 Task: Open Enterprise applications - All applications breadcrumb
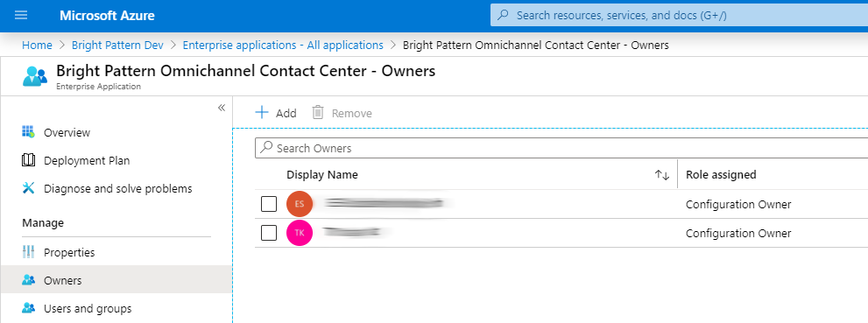283,46
